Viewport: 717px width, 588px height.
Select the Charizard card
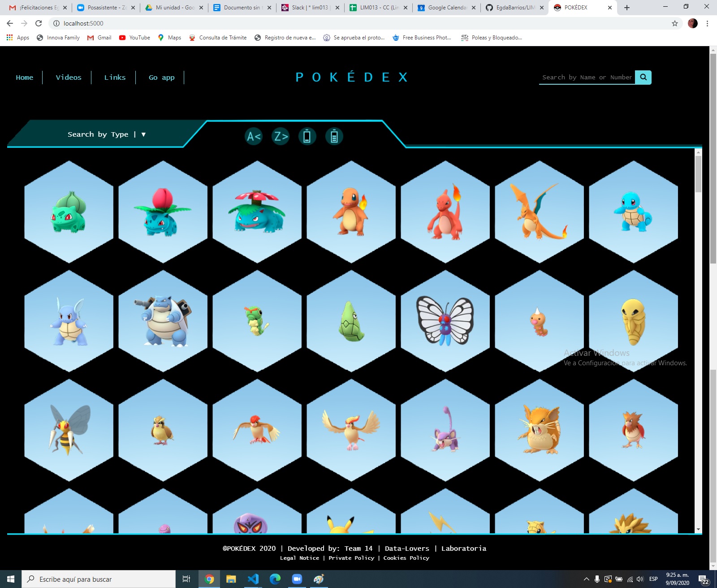540,212
